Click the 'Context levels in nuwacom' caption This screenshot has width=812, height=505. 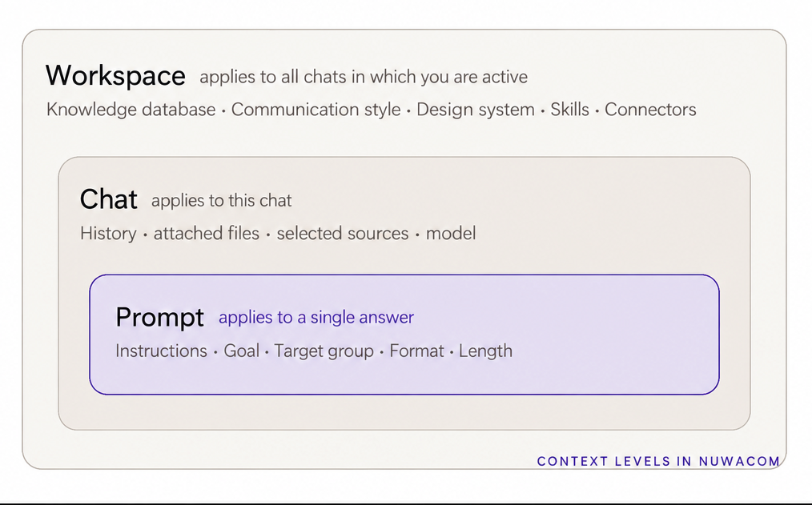click(x=659, y=461)
